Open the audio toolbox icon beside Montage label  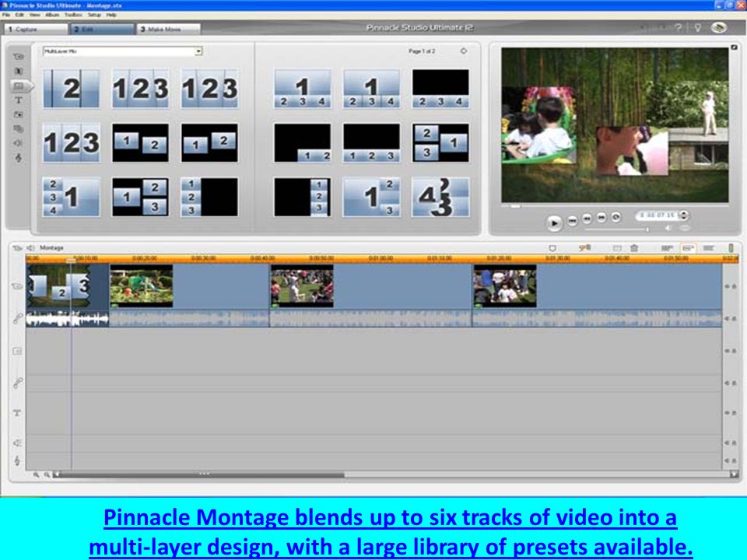(x=30, y=248)
